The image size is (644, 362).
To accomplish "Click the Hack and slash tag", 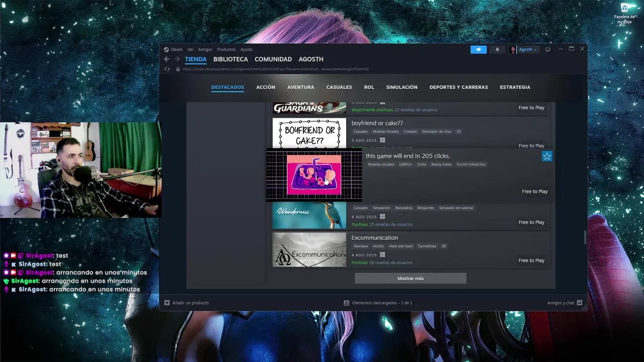I will tap(400, 246).
